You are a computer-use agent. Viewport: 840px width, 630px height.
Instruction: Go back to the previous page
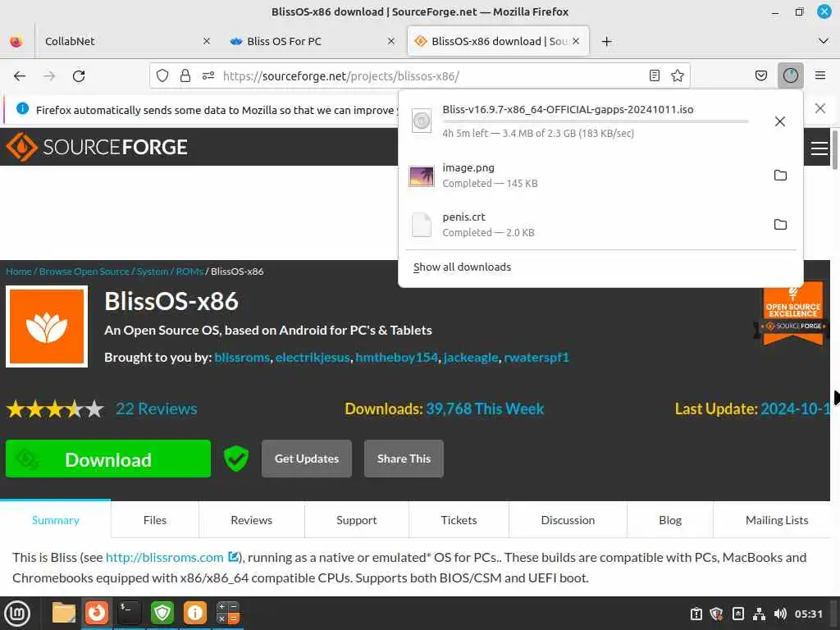20,76
